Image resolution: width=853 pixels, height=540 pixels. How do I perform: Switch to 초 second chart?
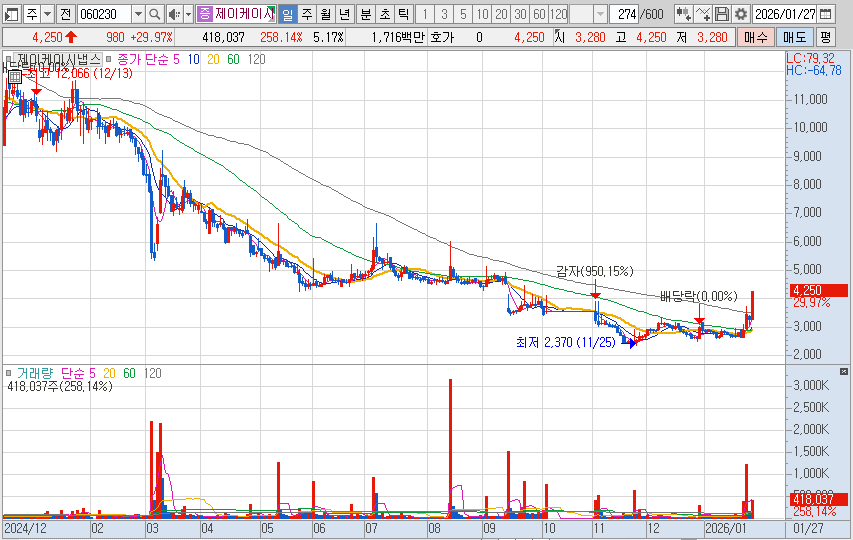pos(385,14)
